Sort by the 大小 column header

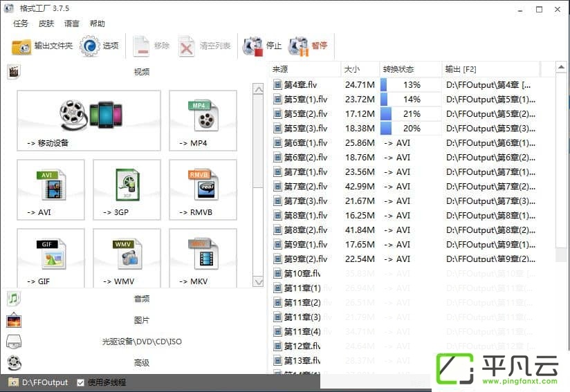360,69
